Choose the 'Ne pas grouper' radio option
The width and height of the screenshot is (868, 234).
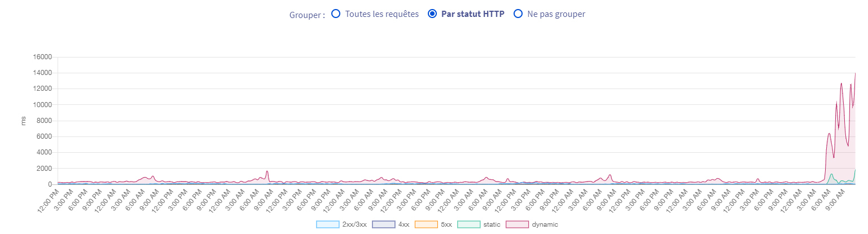pyautogui.click(x=518, y=14)
